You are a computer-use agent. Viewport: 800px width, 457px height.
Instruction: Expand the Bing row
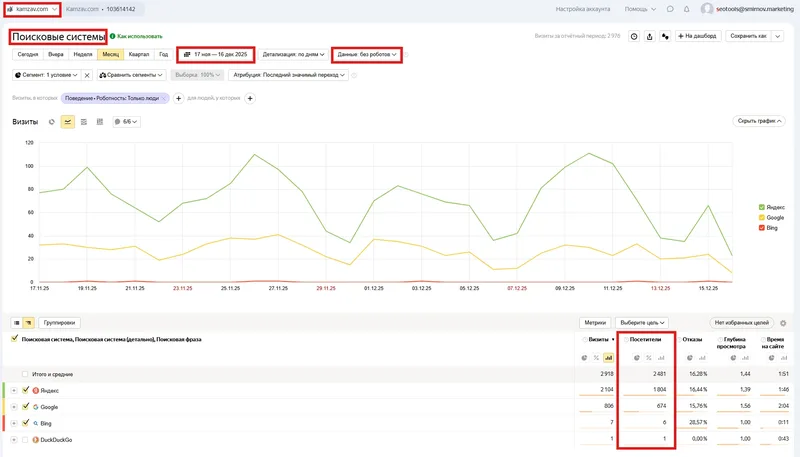(x=14, y=424)
